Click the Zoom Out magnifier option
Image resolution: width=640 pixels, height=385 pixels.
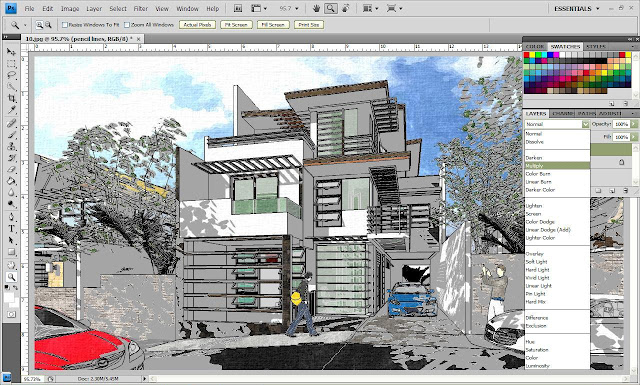[x=48, y=25]
